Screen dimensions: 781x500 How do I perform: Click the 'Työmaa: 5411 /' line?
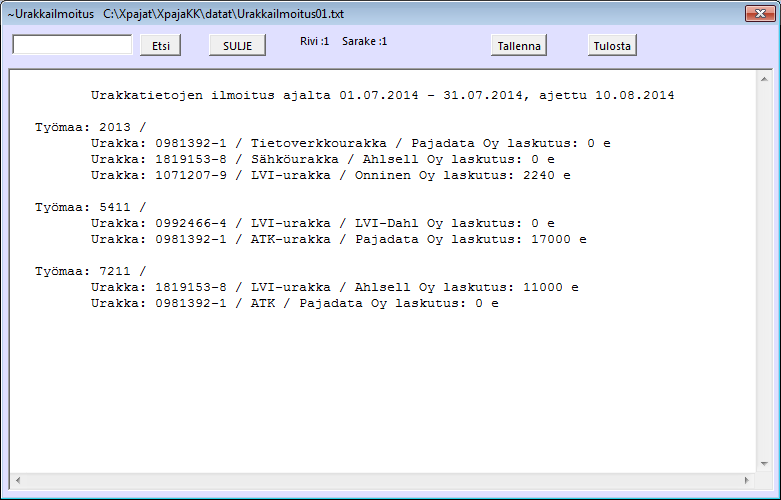pyautogui.click(x=91, y=207)
